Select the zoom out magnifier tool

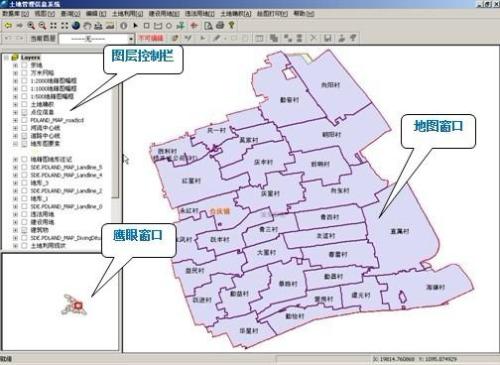coord(42,26)
